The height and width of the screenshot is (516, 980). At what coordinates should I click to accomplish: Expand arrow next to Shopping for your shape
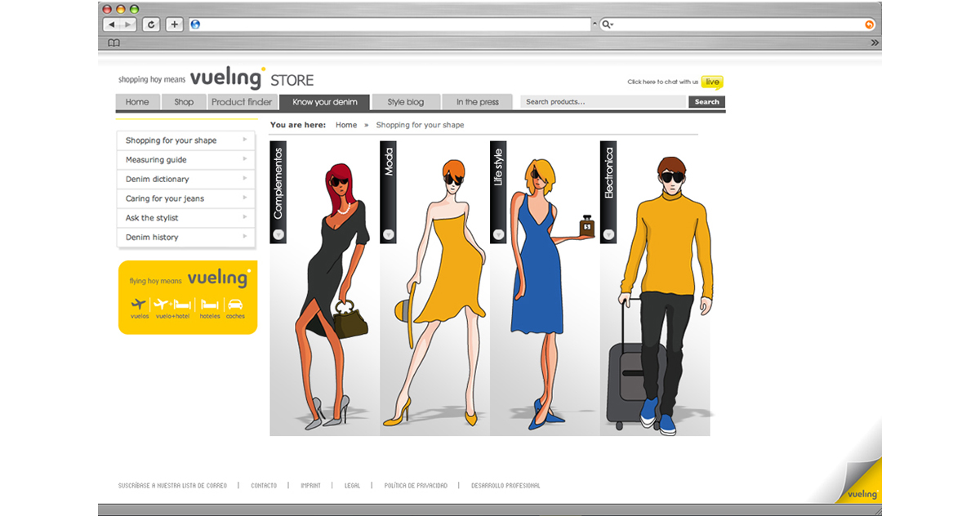(244, 140)
